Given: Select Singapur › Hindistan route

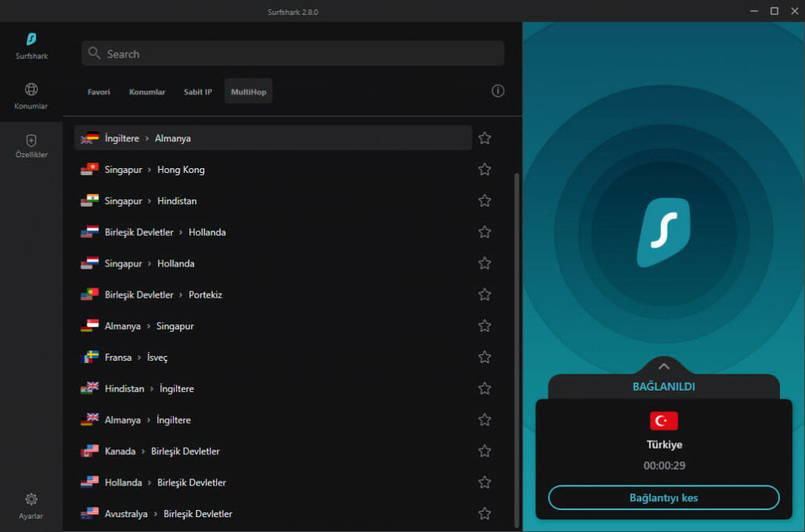Looking at the screenshot, I should click(x=273, y=200).
